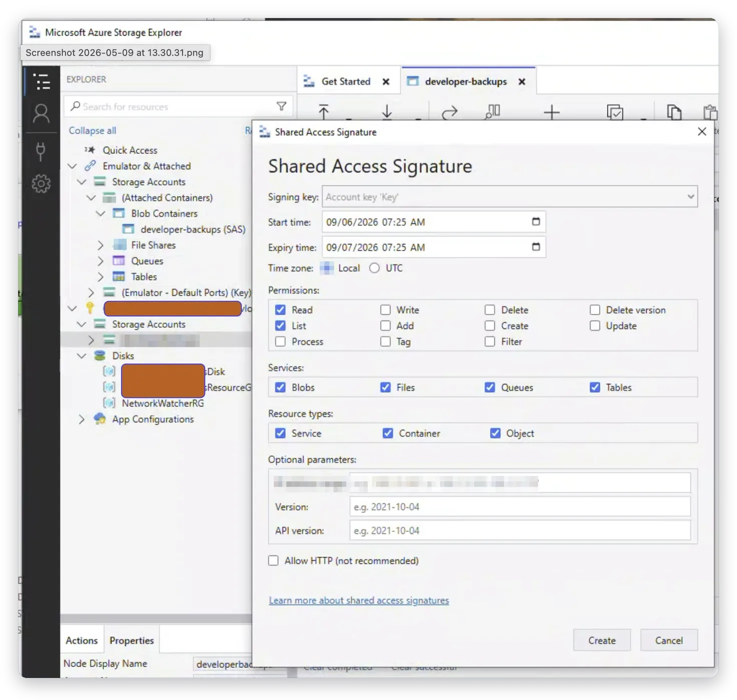The width and height of the screenshot is (737, 700).
Task: Open the Signing key dropdown
Action: [x=510, y=196]
